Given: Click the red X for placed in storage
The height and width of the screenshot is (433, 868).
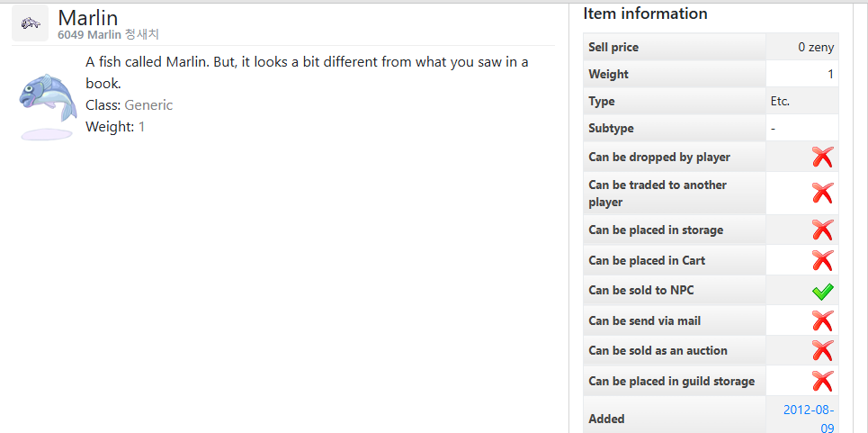Looking at the screenshot, I should pyautogui.click(x=822, y=230).
